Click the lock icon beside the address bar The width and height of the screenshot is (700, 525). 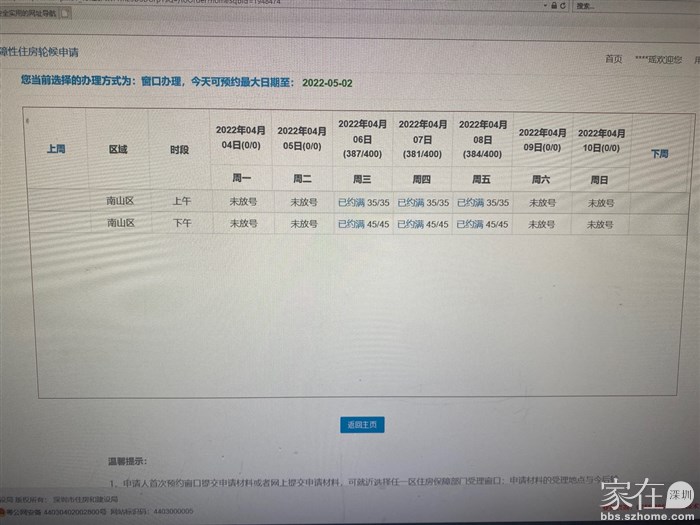click(x=553, y=5)
